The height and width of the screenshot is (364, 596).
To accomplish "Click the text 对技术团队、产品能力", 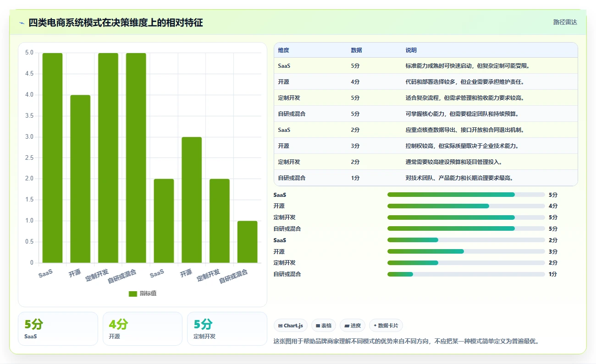I will (x=433, y=178).
